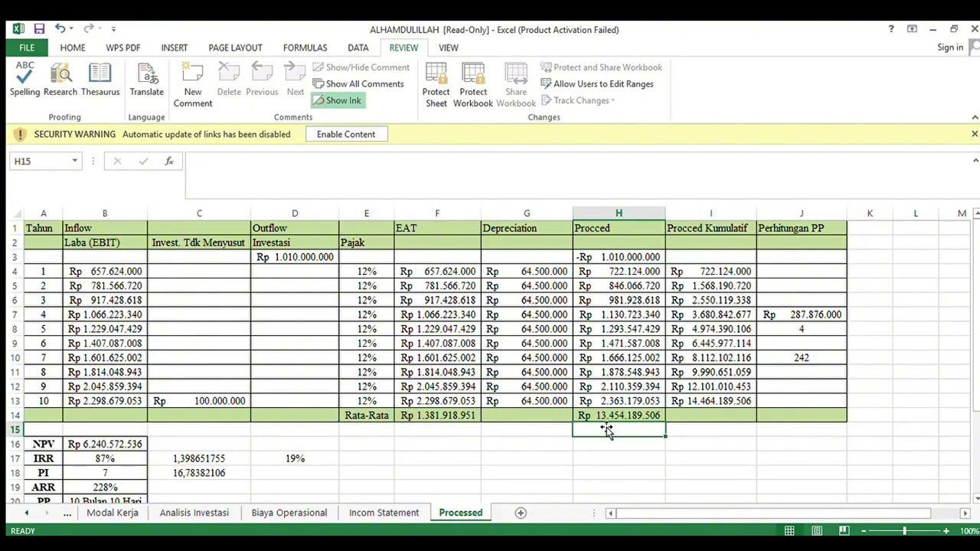The image size is (980, 551).
Task: Select column H header
Action: pyautogui.click(x=619, y=214)
